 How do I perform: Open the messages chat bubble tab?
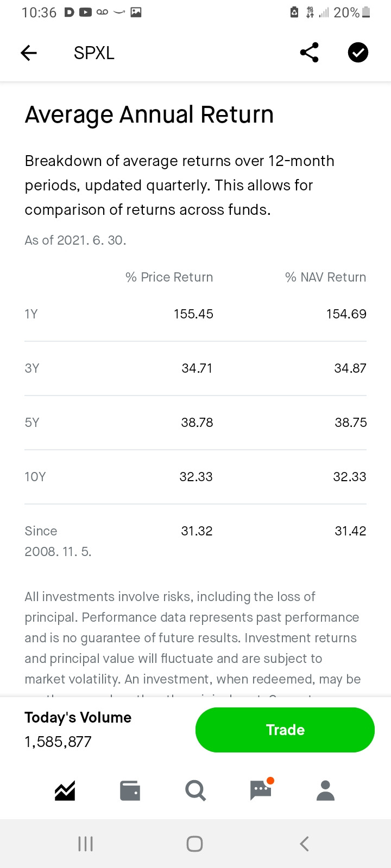261,790
